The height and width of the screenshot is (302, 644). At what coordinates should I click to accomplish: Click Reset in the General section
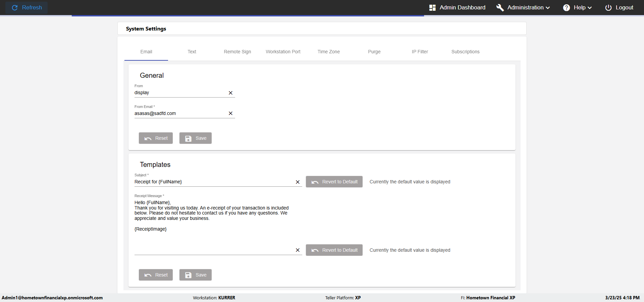point(156,138)
